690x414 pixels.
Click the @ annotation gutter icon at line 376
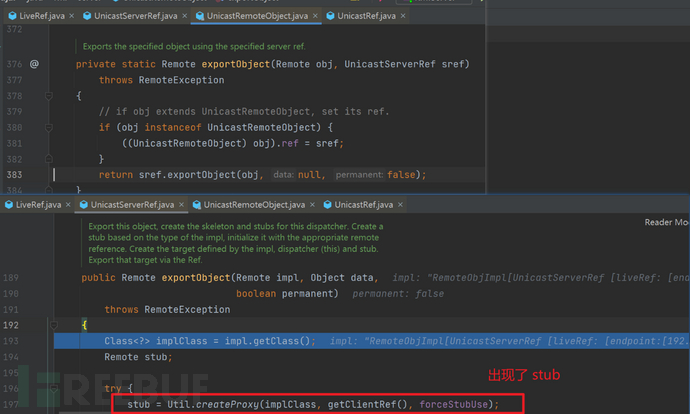pyautogui.click(x=34, y=64)
